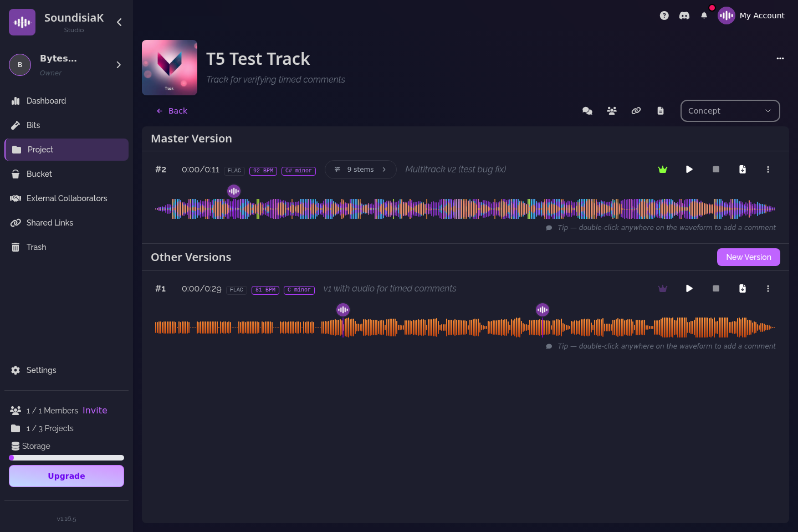This screenshot has width=798, height=532.
Task: Play version #1
Action: pyautogui.click(x=689, y=289)
